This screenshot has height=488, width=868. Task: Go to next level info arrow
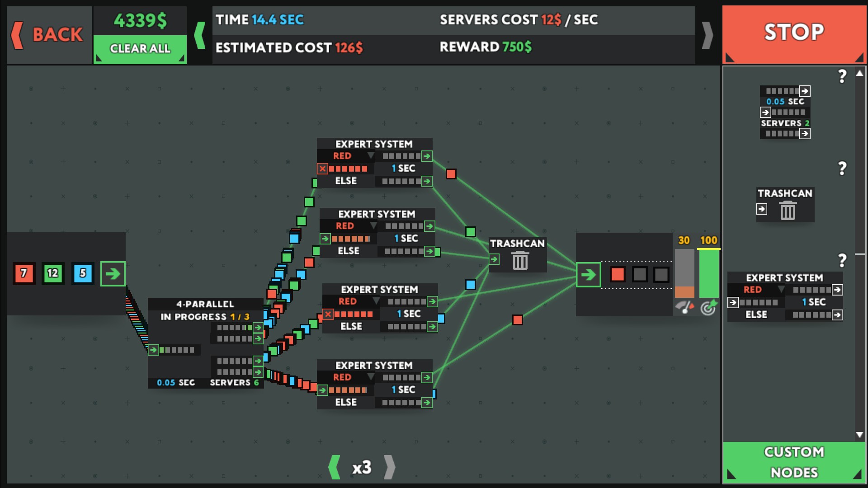point(708,35)
